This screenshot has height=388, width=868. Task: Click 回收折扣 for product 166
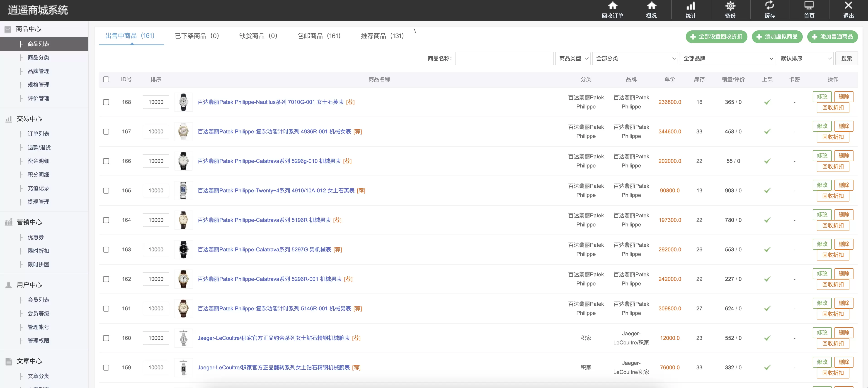[x=833, y=166]
